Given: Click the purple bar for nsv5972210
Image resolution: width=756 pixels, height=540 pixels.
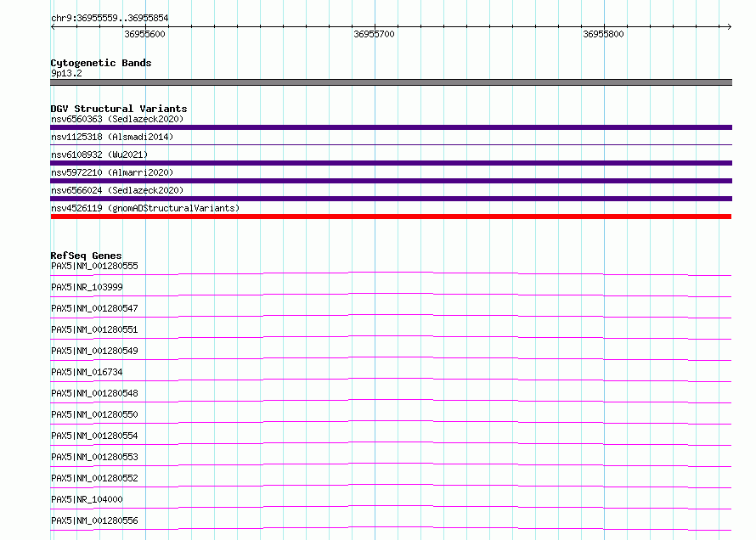Looking at the screenshot, I should coord(391,181).
